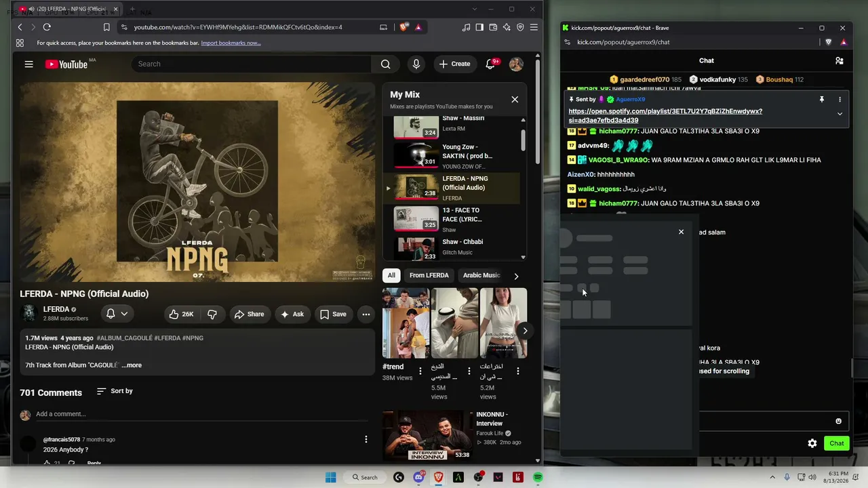This screenshot has height=488, width=868.
Task: Bookmark this page with the bookmark icon
Action: tap(106, 27)
